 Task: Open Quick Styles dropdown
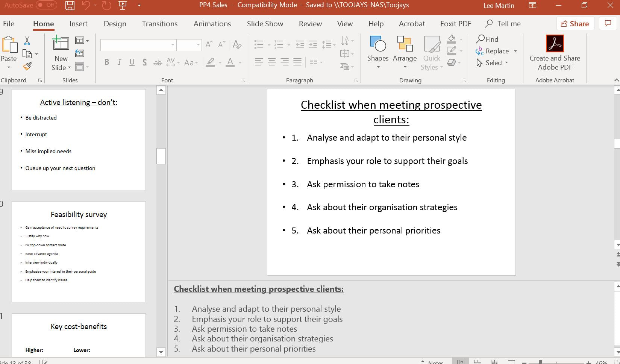(432, 52)
